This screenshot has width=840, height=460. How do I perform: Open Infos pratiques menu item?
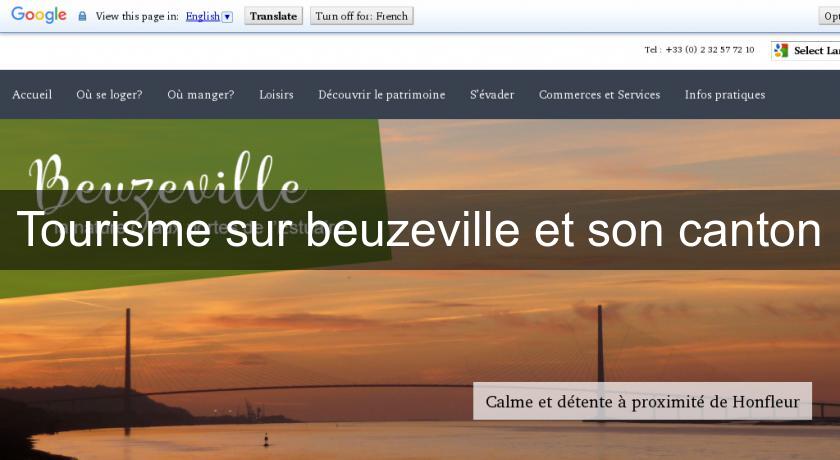(725, 95)
